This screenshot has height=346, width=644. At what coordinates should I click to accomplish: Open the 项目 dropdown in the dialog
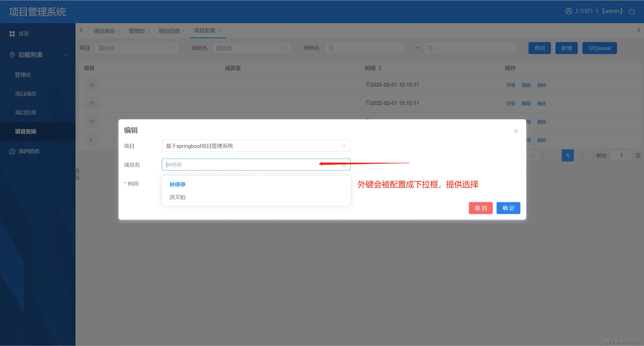point(256,146)
